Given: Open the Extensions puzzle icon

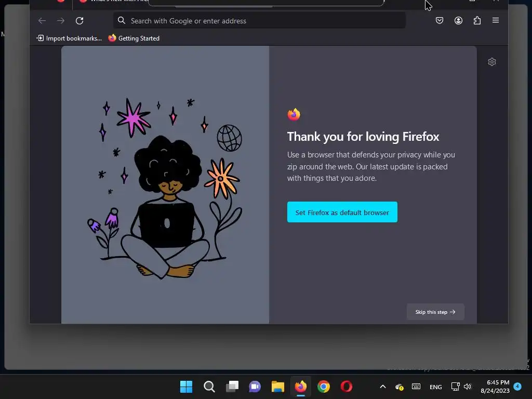Looking at the screenshot, I should 477,21.
